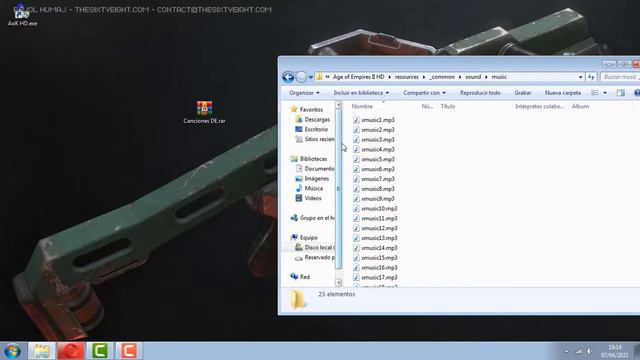Image resolution: width=640 pixels, height=360 pixels.
Task: Click the refresh button beside address bar
Action: point(591,77)
